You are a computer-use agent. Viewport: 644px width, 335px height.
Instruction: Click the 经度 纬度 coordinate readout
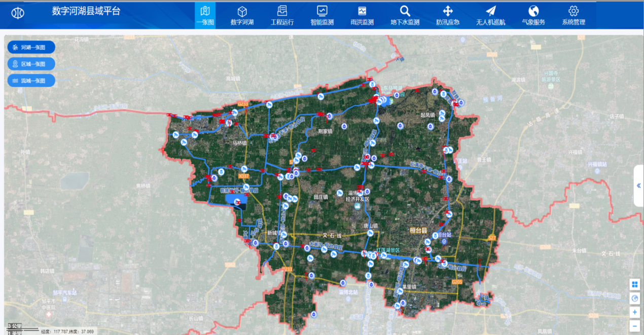[x=67, y=331]
